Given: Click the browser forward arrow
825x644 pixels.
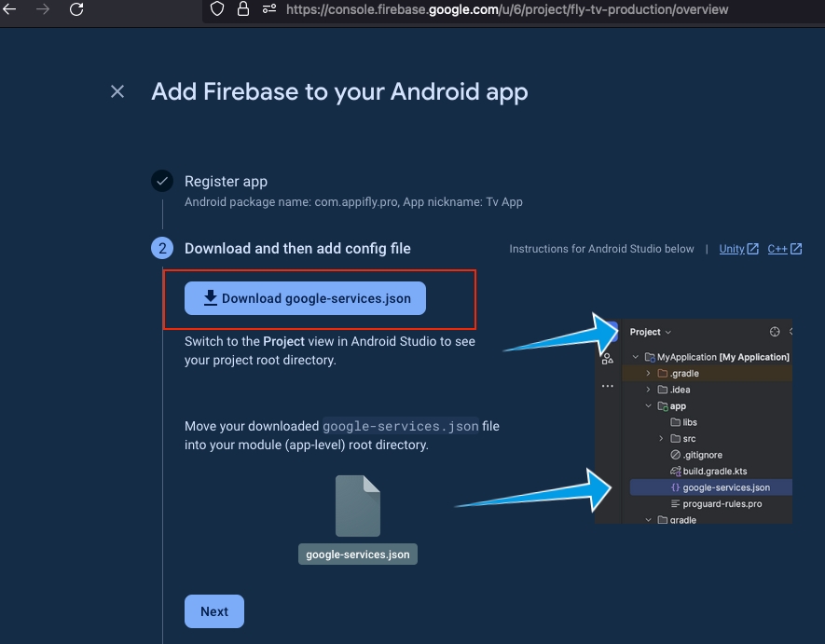Looking at the screenshot, I should coord(43,9).
